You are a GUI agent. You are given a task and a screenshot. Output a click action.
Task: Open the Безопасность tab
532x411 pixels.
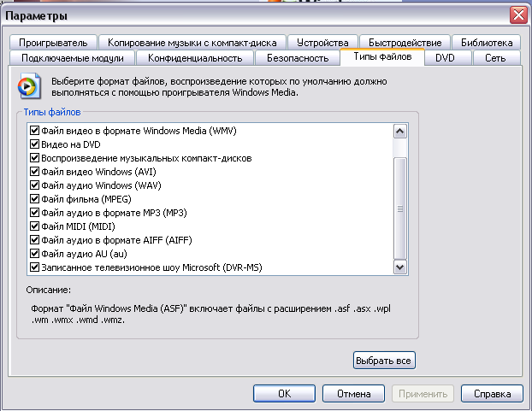[x=297, y=58]
